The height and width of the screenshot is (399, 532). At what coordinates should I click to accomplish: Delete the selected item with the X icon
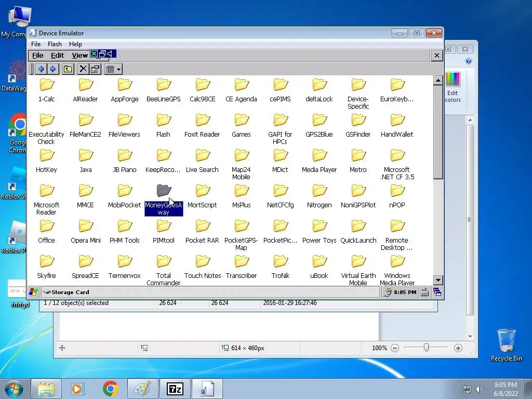pyautogui.click(x=83, y=69)
